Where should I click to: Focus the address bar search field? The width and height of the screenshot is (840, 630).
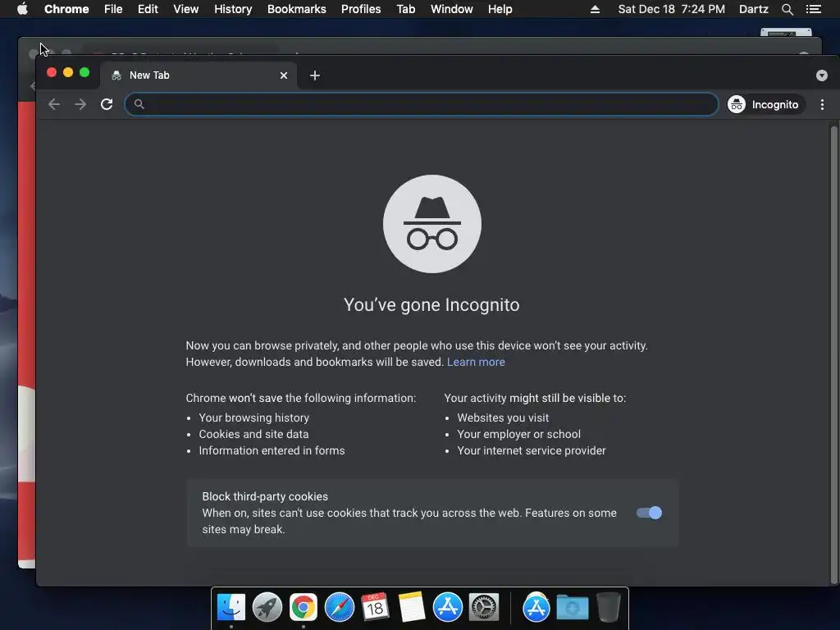click(421, 104)
